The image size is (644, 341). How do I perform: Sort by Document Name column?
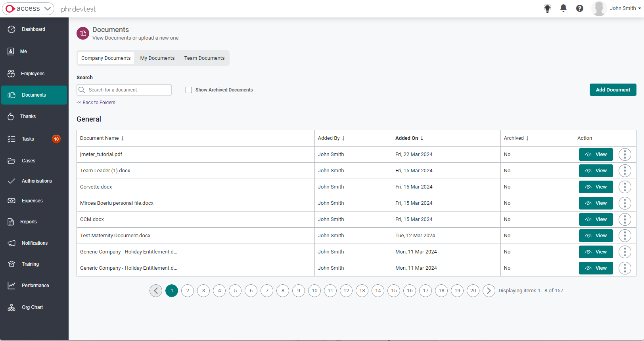click(x=102, y=138)
